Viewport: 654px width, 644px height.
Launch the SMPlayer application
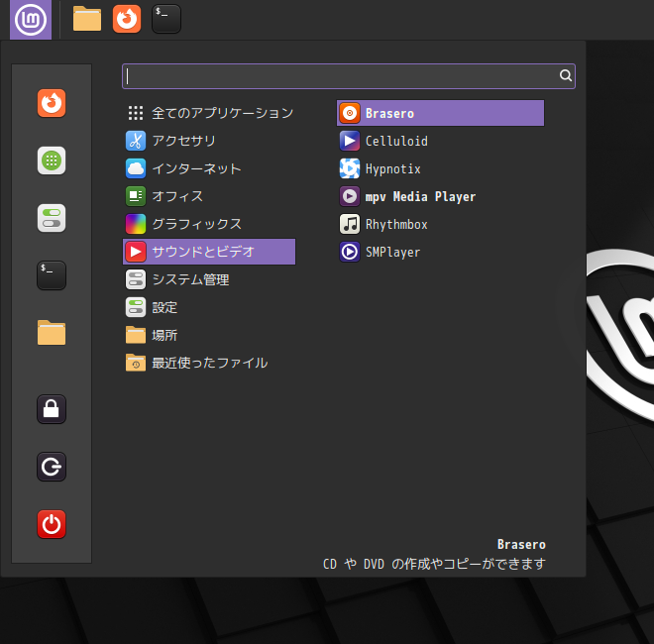440,252
